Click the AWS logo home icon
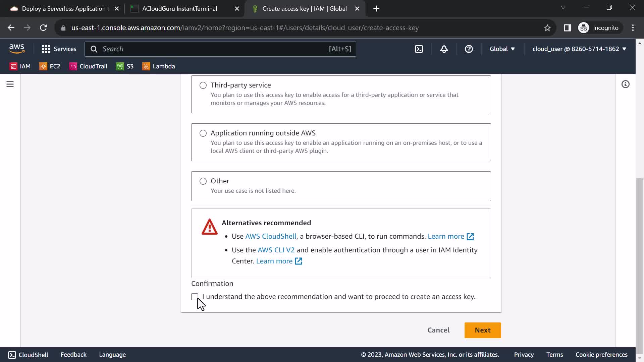The width and height of the screenshot is (644, 362). point(17,49)
